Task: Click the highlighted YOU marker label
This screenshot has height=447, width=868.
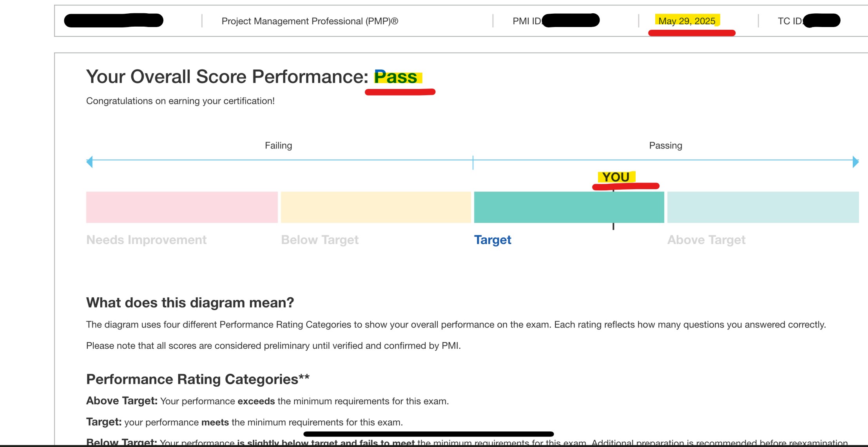Action: point(616,177)
